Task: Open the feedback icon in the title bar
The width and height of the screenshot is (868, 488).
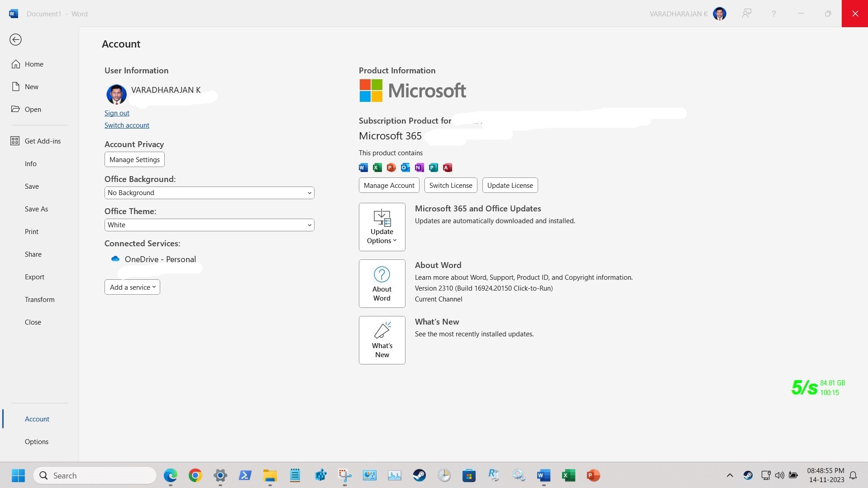Action: (x=747, y=14)
